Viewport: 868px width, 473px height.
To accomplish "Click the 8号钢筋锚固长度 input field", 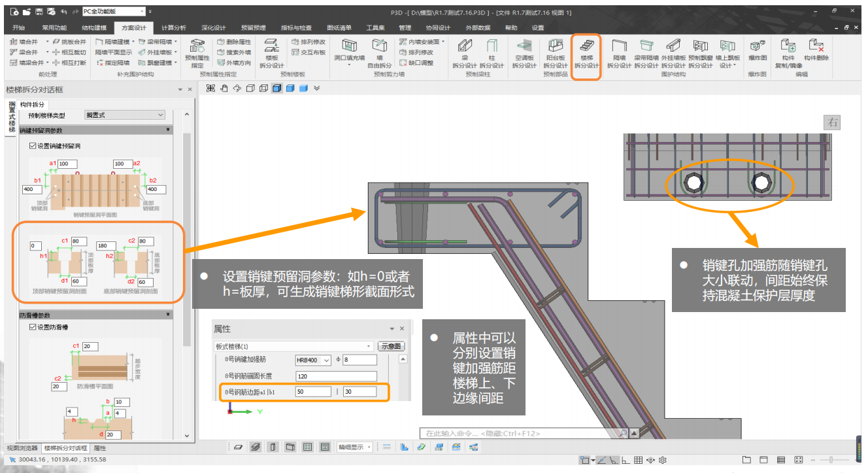I will [x=335, y=376].
